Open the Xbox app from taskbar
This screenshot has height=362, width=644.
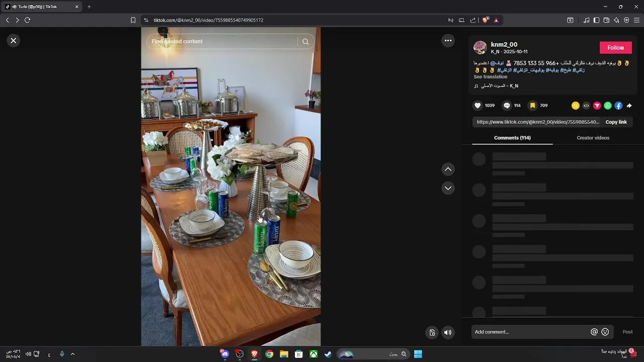(313, 354)
